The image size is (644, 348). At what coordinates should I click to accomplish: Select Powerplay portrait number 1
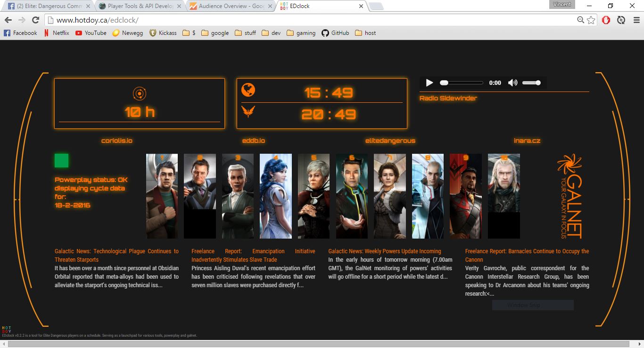(162, 196)
